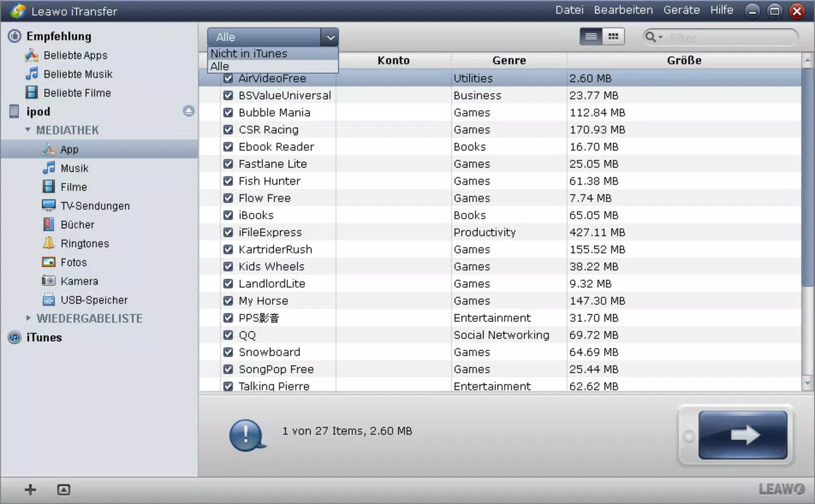Viewport: 815px width, 504px height.
Task: Uncheck the CSR Racing checkbox
Action: [228, 130]
